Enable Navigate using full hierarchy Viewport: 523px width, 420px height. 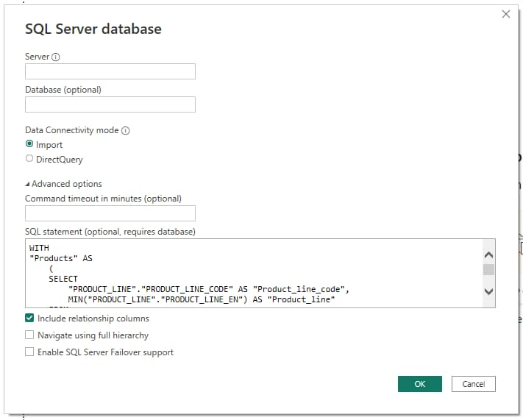pyautogui.click(x=29, y=335)
